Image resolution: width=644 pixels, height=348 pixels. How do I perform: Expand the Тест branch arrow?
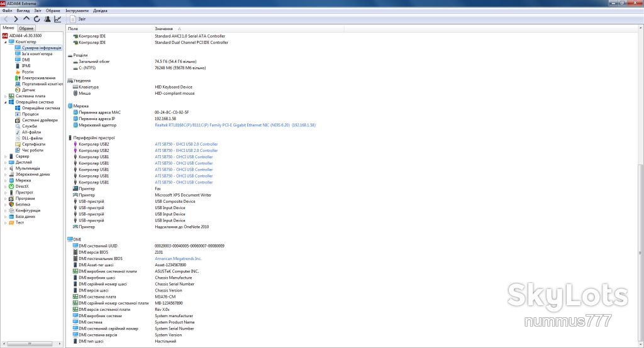tap(5, 222)
